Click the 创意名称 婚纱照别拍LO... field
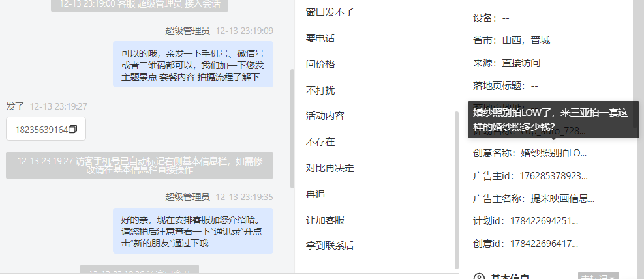644x279 pixels. click(x=530, y=153)
